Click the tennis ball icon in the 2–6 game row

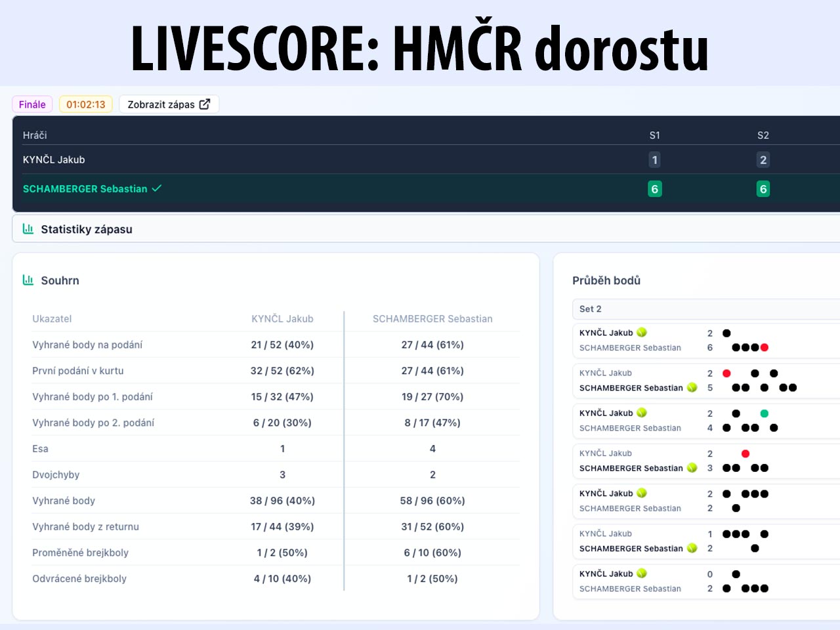pos(642,333)
